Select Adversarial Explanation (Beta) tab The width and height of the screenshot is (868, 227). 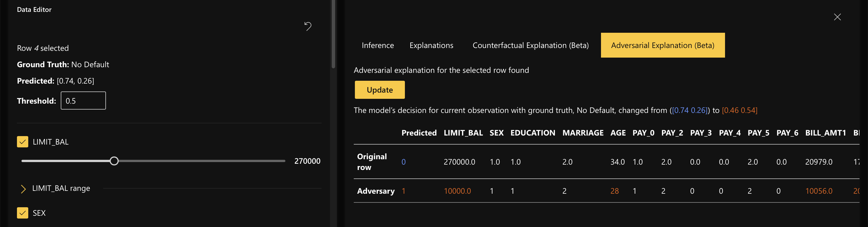click(x=663, y=45)
